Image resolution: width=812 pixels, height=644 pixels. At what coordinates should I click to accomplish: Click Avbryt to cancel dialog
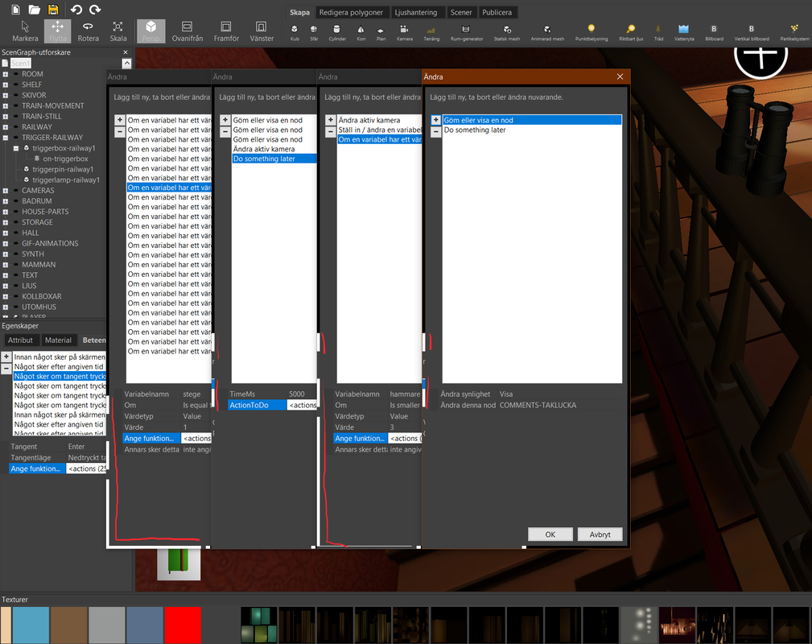[600, 535]
